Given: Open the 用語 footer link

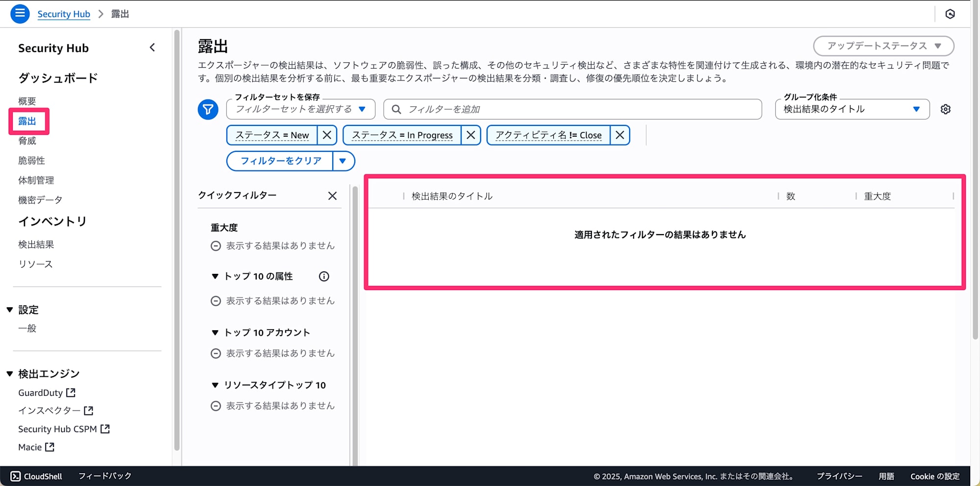Looking at the screenshot, I should click(886, 476).
